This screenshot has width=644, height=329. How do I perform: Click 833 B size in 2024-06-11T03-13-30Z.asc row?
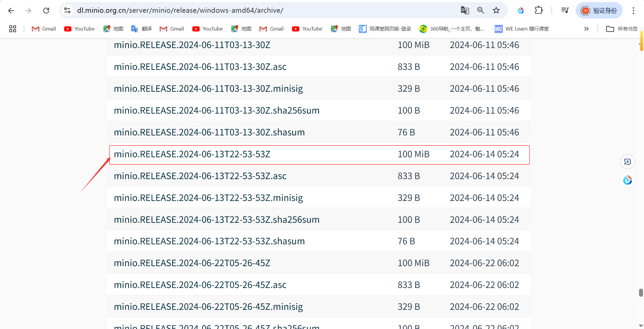coord(409,67)
